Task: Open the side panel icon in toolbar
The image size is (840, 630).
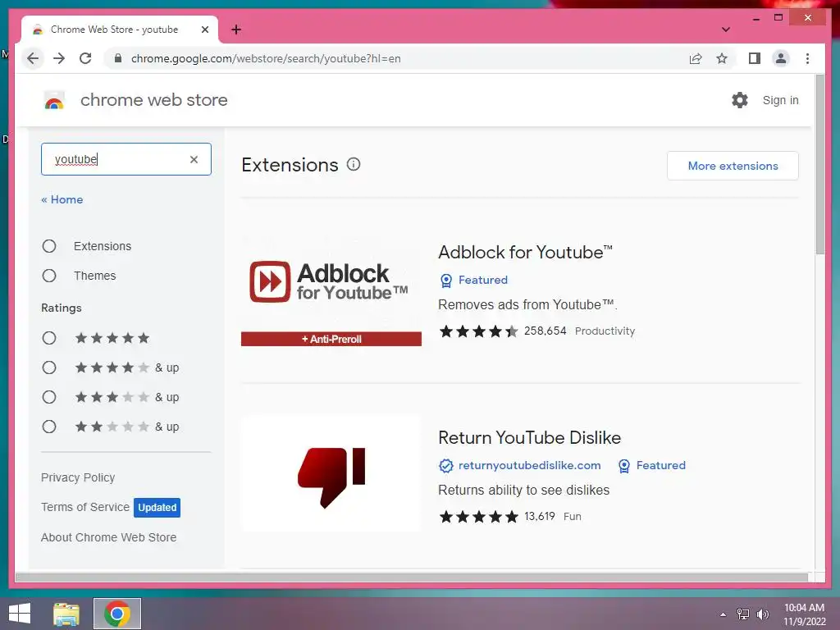Action: [x=755, y=58]
